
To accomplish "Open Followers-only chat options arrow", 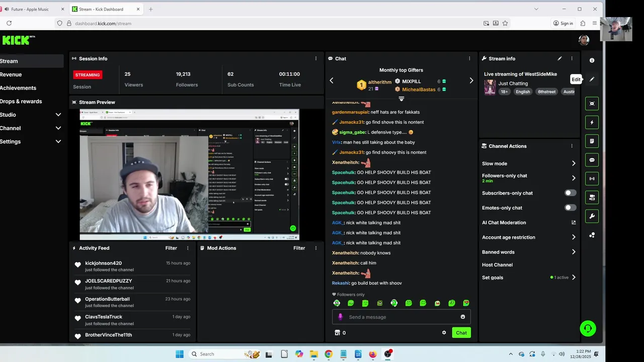I will point(574,178).
